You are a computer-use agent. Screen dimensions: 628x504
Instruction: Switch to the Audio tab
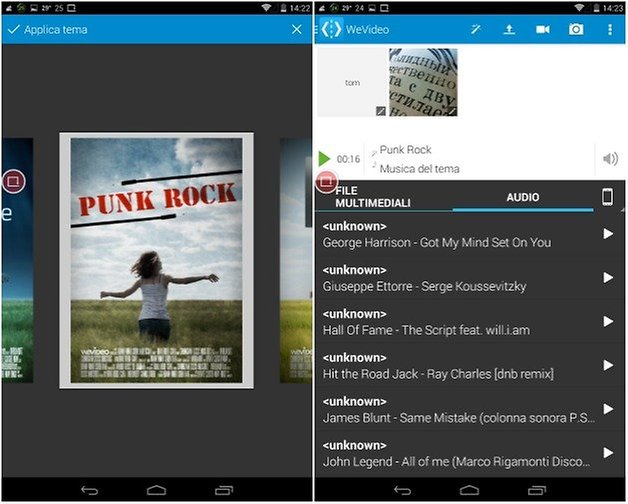pyautogui.click(x=523, y=197)
